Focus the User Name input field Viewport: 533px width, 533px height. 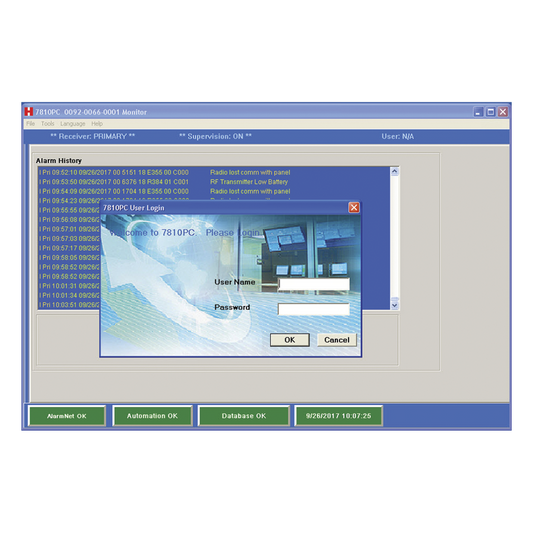(314, 284)
